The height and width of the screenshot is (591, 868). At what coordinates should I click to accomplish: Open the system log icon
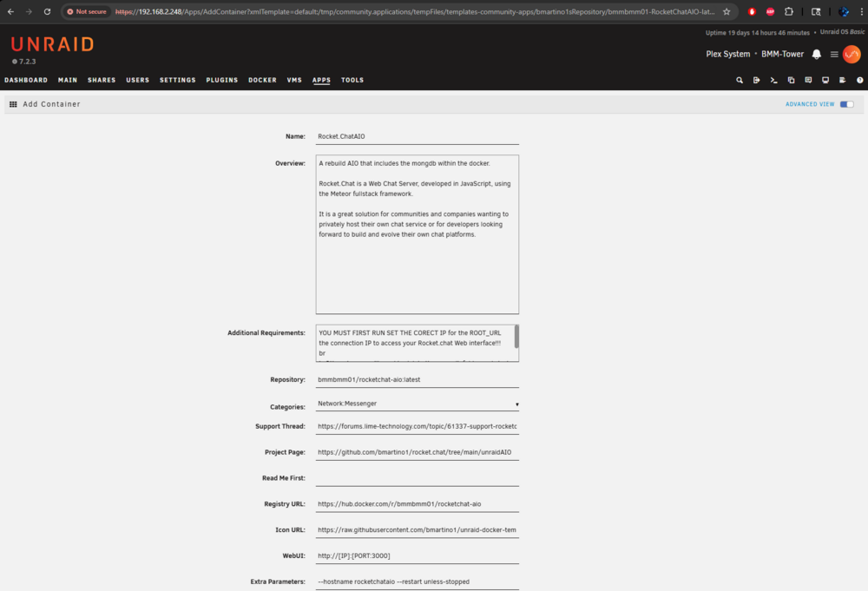[843, 80]
